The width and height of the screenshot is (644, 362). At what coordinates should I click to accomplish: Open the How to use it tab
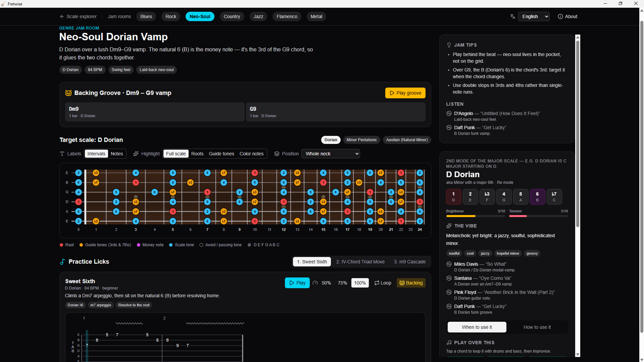[537, 327]
